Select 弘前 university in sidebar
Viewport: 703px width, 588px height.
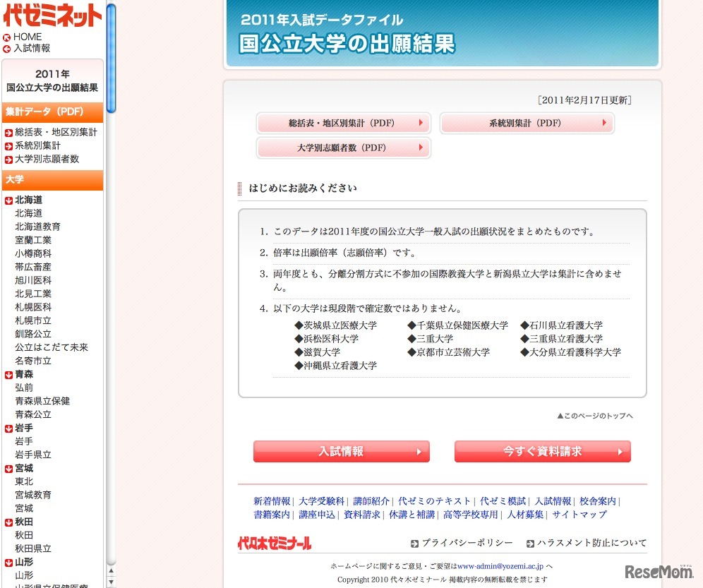(24, 388)
